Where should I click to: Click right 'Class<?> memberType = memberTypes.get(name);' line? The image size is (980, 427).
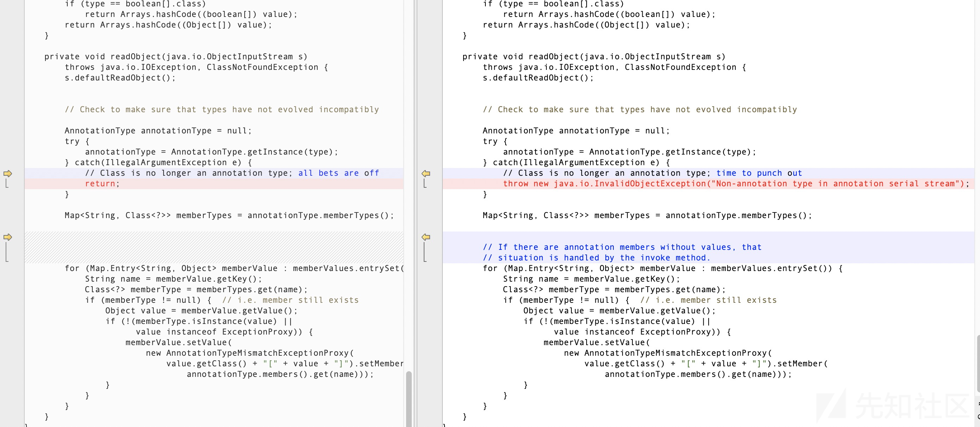point(614,289)
